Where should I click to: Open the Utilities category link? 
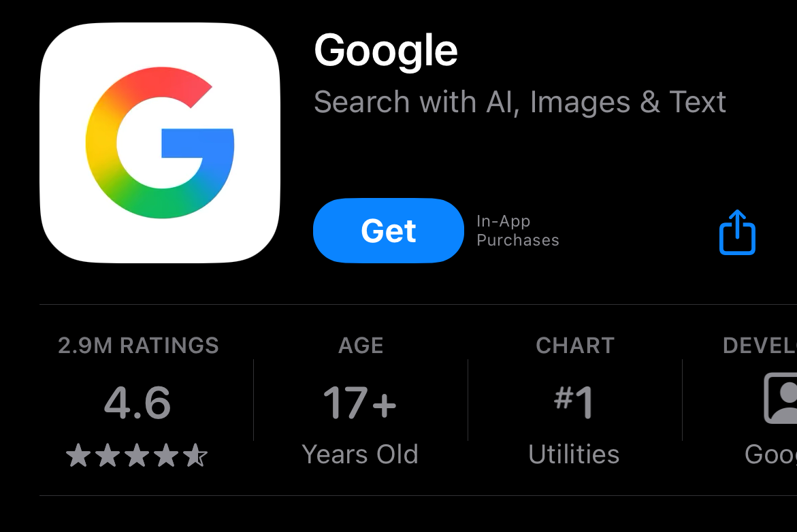(574, 454)
